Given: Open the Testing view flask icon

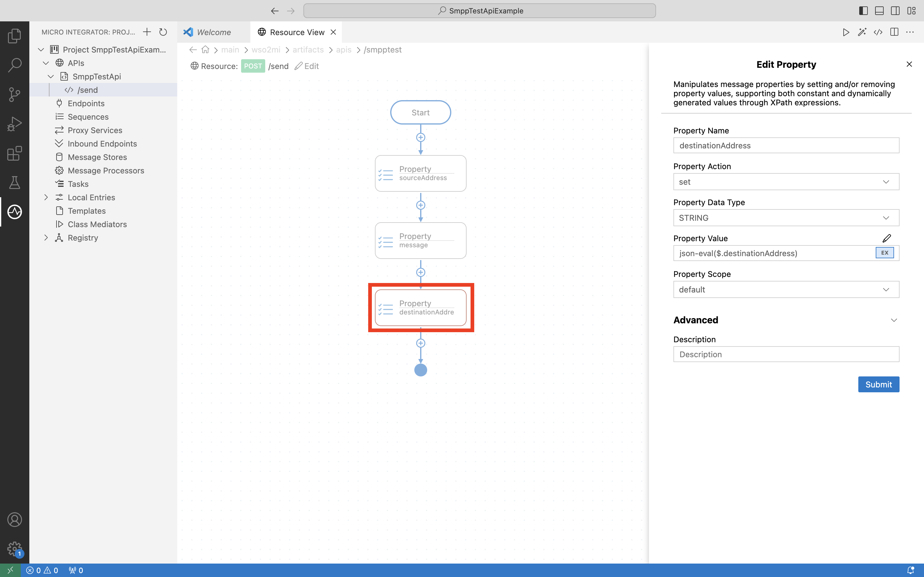Looking at the screenshot, I should pos(14,183).
